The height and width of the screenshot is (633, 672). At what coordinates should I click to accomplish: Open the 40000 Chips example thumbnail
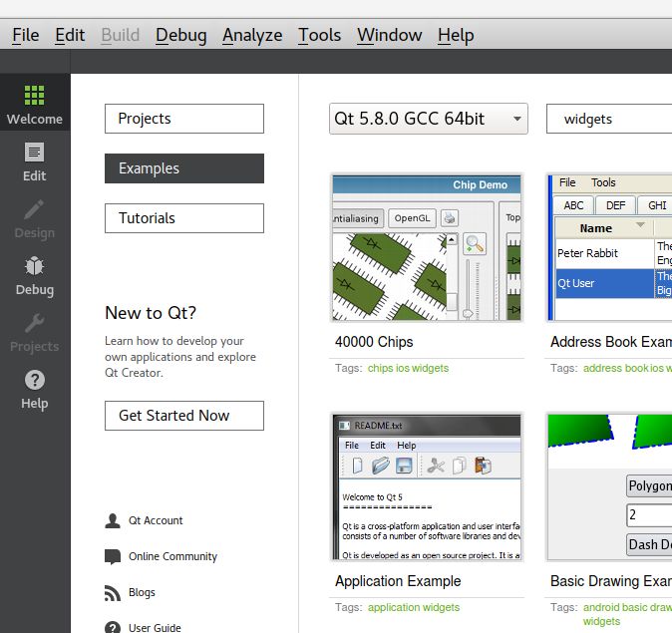pyautogui.click(x=427, y=247)
